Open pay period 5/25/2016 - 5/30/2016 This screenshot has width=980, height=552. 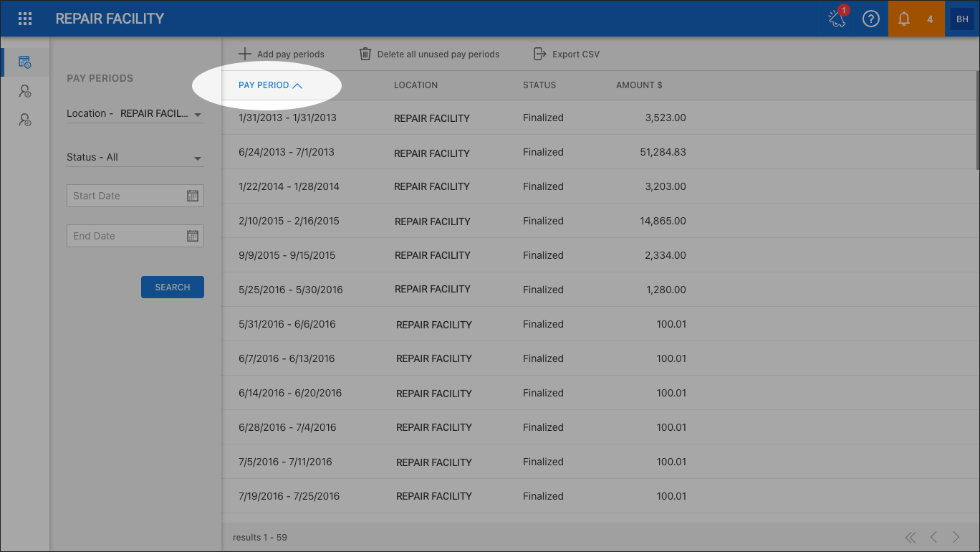pos(291,290)
